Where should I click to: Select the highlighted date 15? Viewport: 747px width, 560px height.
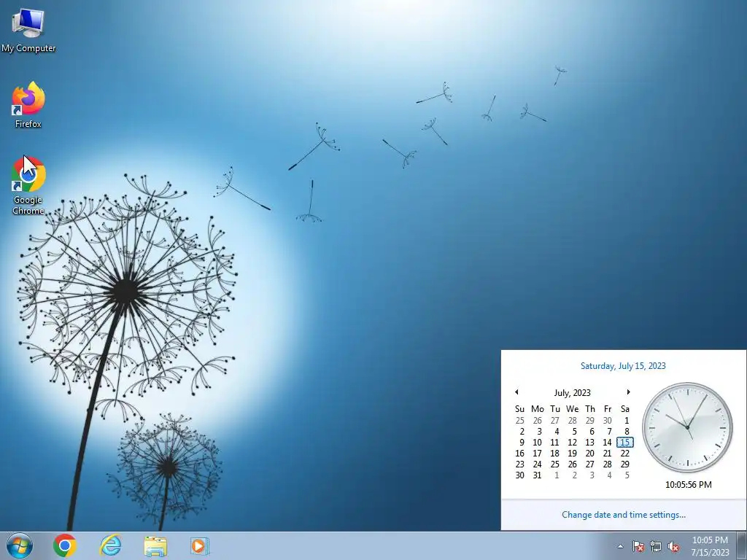click(625, 443)
